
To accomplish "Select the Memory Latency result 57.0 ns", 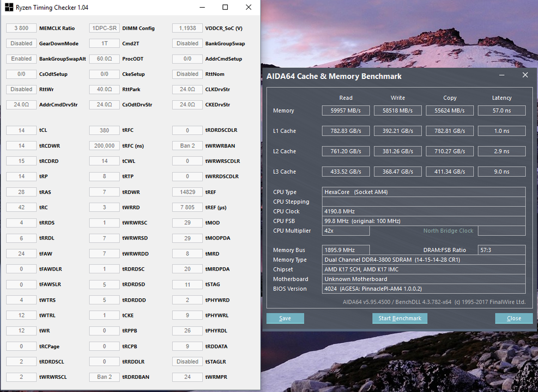I will pyautogui.click(x=501, y=111).
